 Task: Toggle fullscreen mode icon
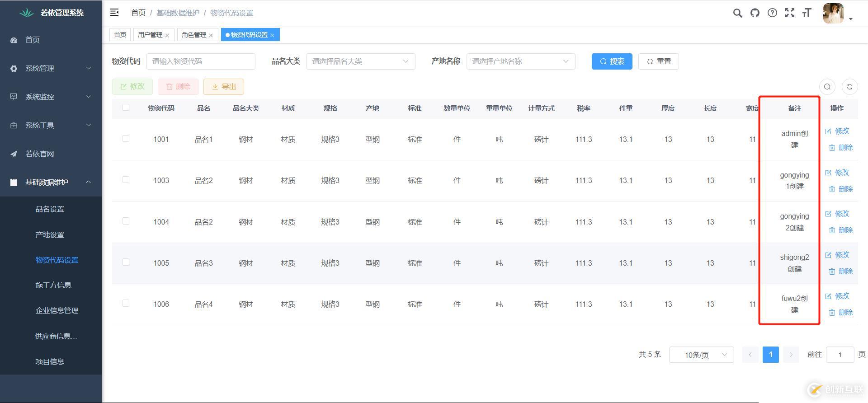tap(790, 13)
